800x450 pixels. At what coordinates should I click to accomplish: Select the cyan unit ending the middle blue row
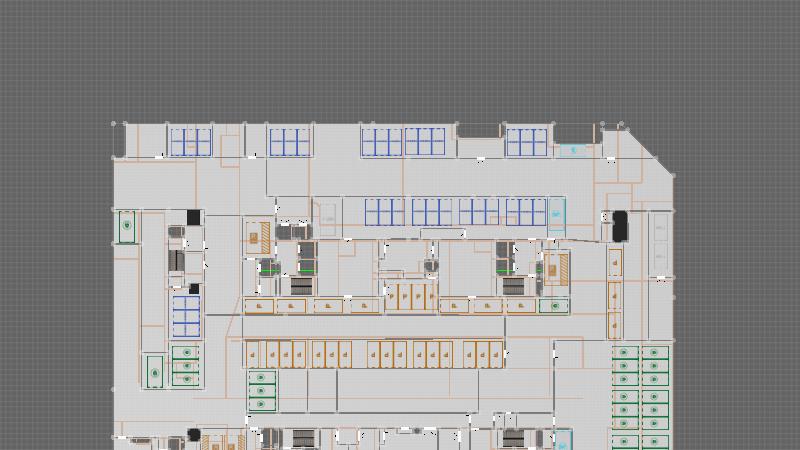pos(557,214)
